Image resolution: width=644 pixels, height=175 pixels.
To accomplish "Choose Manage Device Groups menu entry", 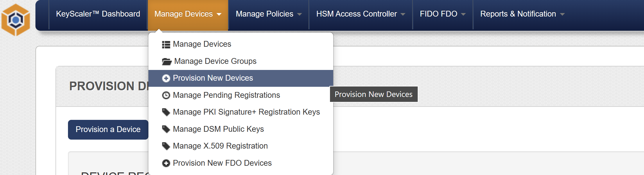I will (241, 61).
